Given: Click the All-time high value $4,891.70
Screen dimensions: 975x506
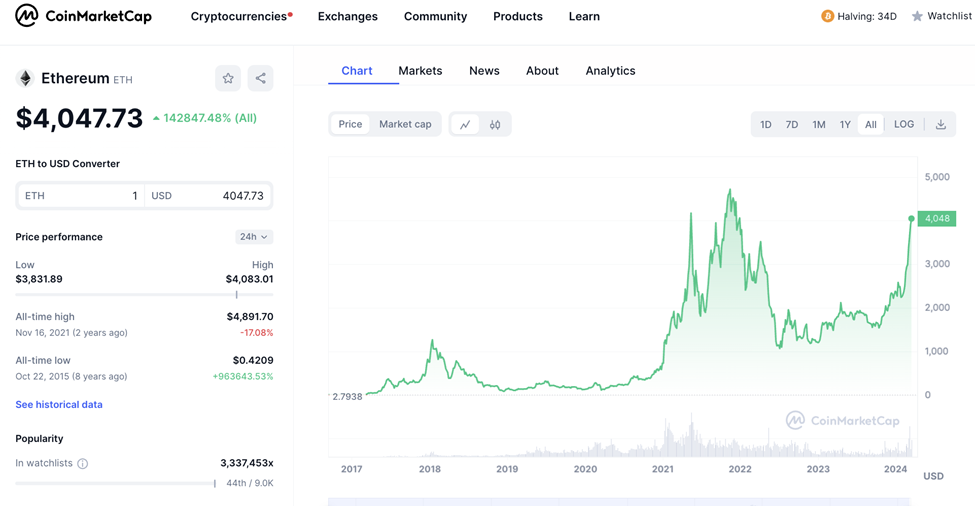Looking at the screenshot, I should pos(250,317).
